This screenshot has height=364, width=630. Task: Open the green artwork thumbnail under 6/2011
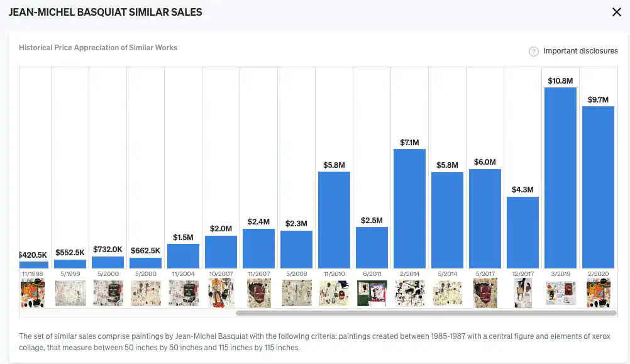tap(372, 293)
